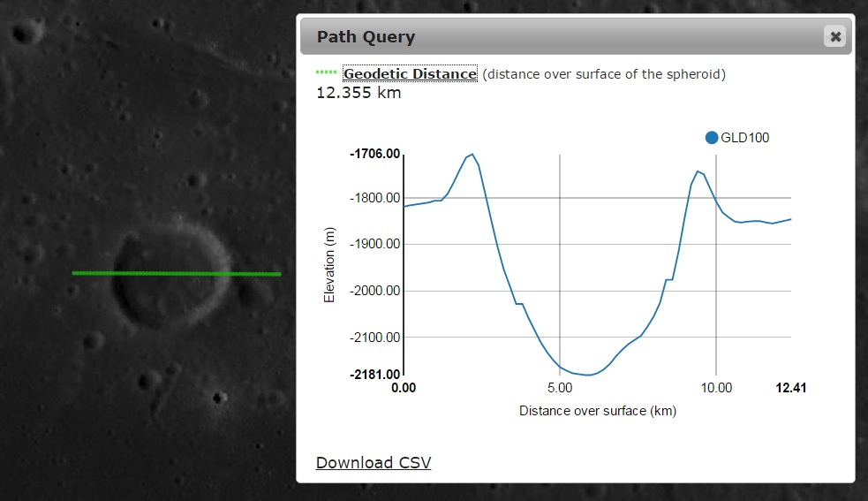Click the -1706.00 elevation maximum label
This screenshot has height=501, width=868.
(375, 155)
